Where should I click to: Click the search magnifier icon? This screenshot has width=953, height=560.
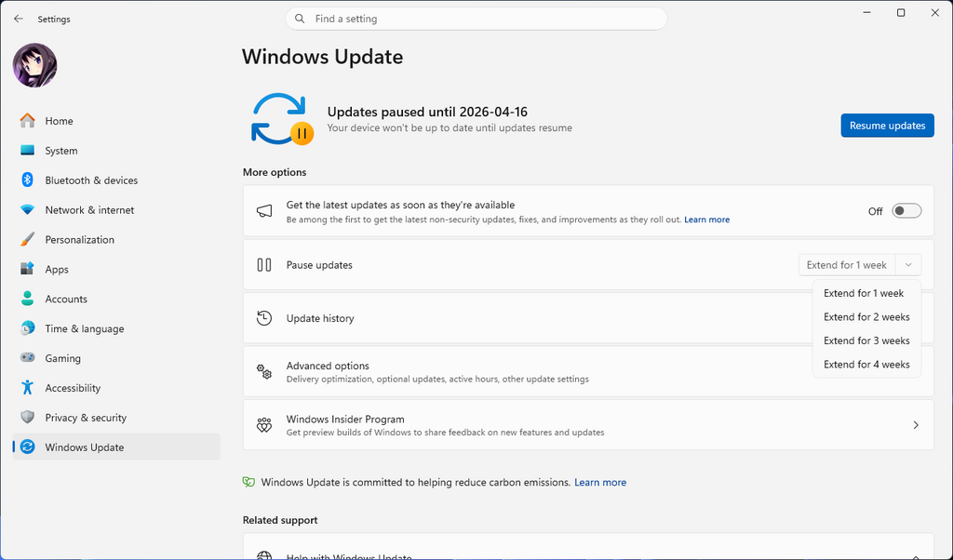pos(300,19)
